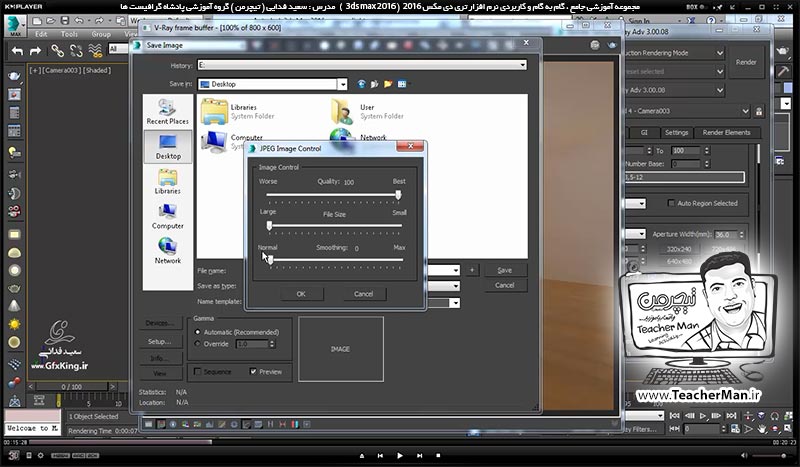Expand the History dropdown in Save Image
The image size is (800, 467).
click(x=522, y=65)
